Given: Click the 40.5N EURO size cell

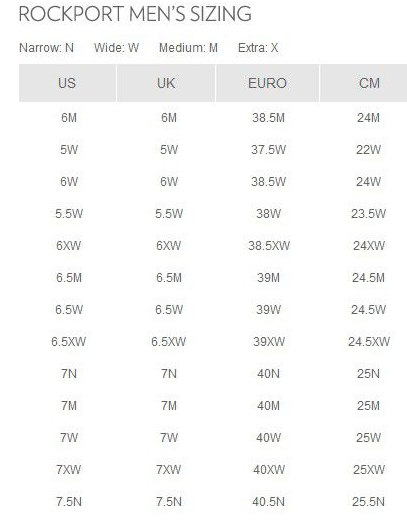Looking at the screenshot, I should pos(268,501).
